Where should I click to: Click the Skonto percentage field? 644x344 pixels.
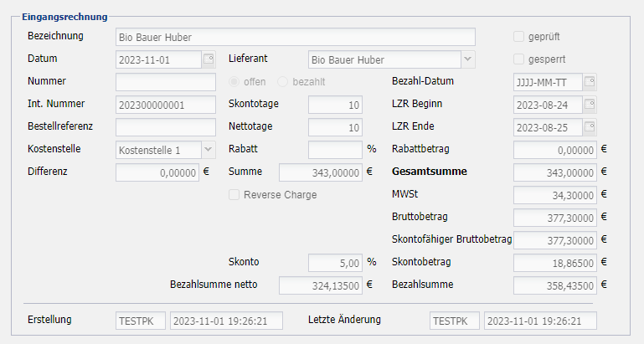(x=335, y=263)
